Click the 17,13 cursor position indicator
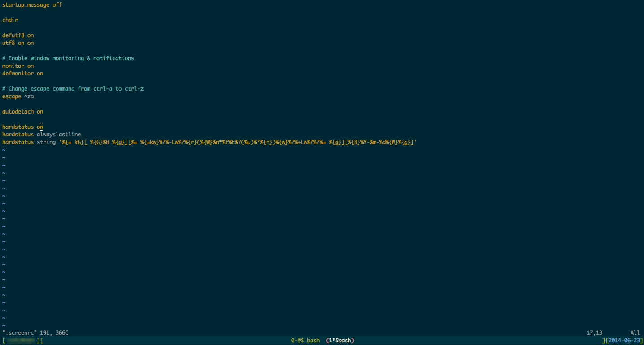This screenshot has width=644, height=345. pos(594,333)
